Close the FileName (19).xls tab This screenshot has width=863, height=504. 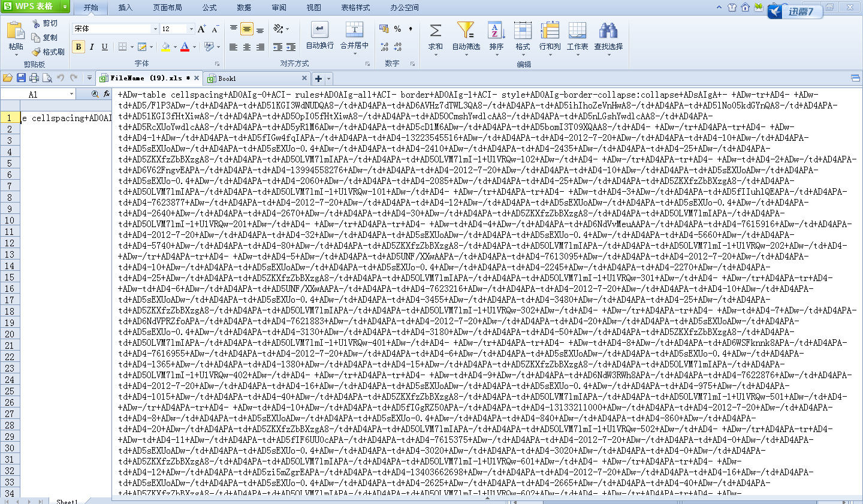197,78
